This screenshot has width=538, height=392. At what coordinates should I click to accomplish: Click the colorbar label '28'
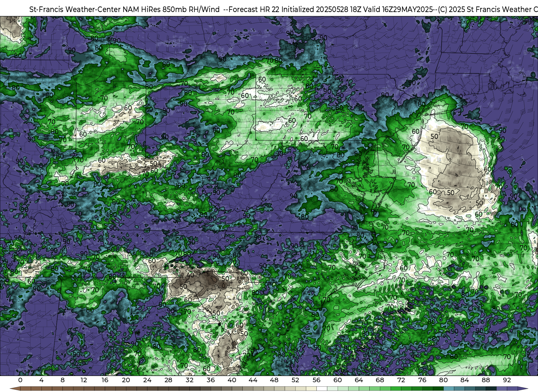click(x=168, y=380)
